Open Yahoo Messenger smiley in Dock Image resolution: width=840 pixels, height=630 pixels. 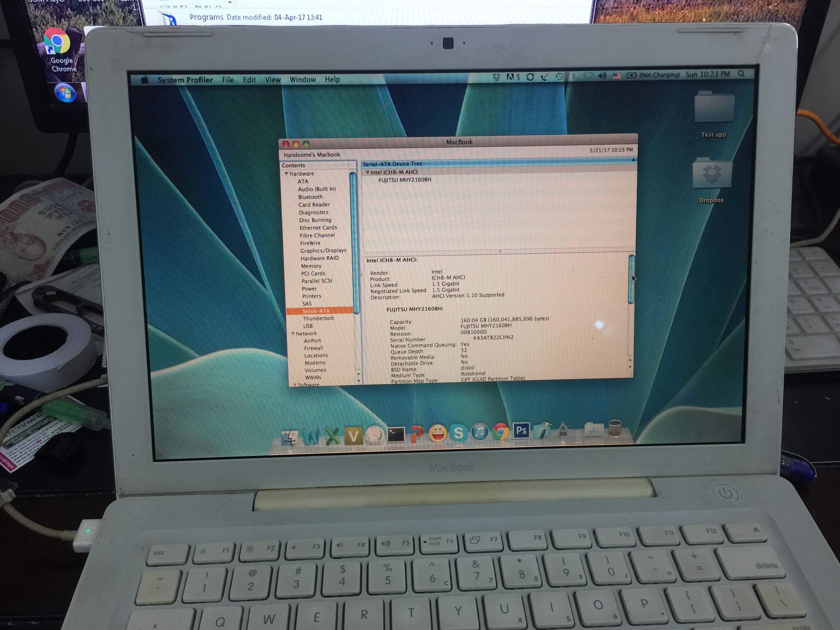click(437, 433)
